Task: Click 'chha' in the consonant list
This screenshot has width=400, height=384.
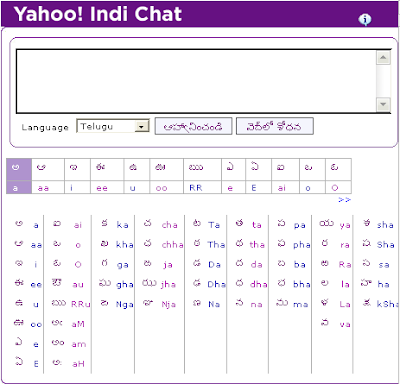Action: pyautogui.click(x=172, y=245)
